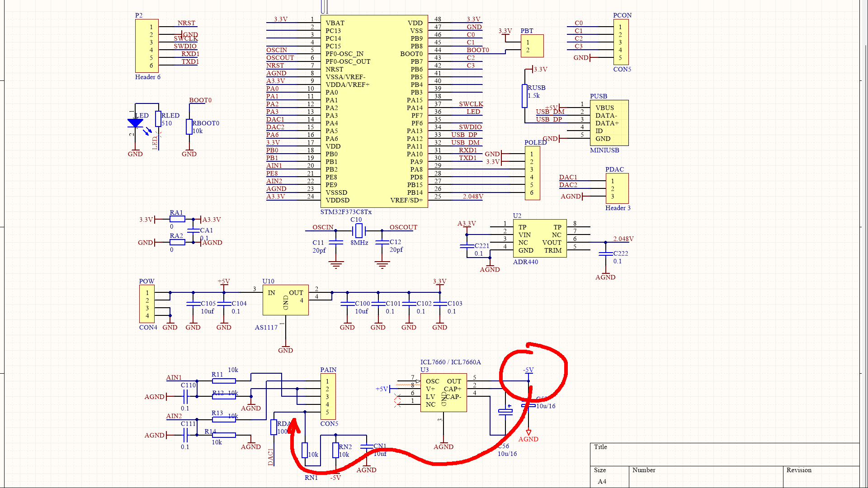Click the blue LED diode symbol
Screen dimensions: 868x488
(x=136, y=122)
